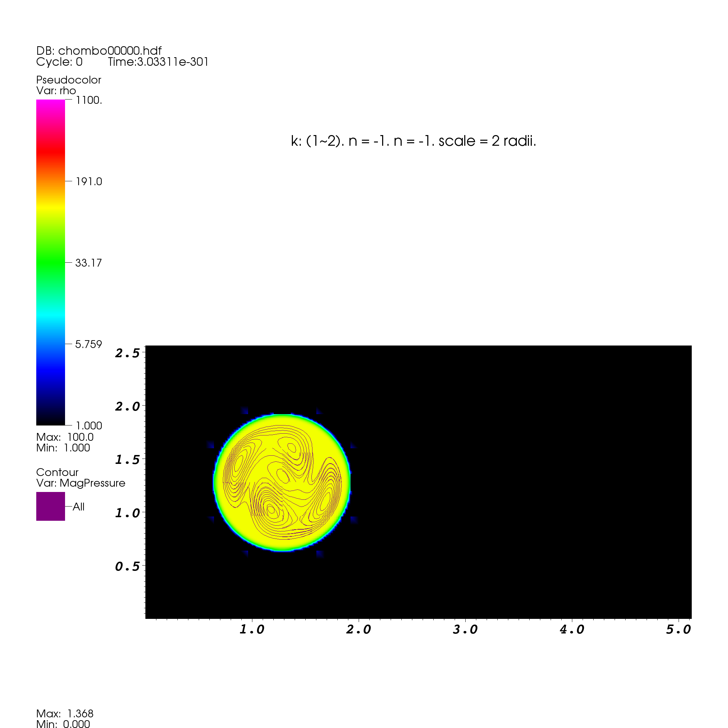Image resolution: width=728 pixels, height=728 pixels.
Task: Click the x-axis label '2.0'
Action: click(x=359, y=629)
